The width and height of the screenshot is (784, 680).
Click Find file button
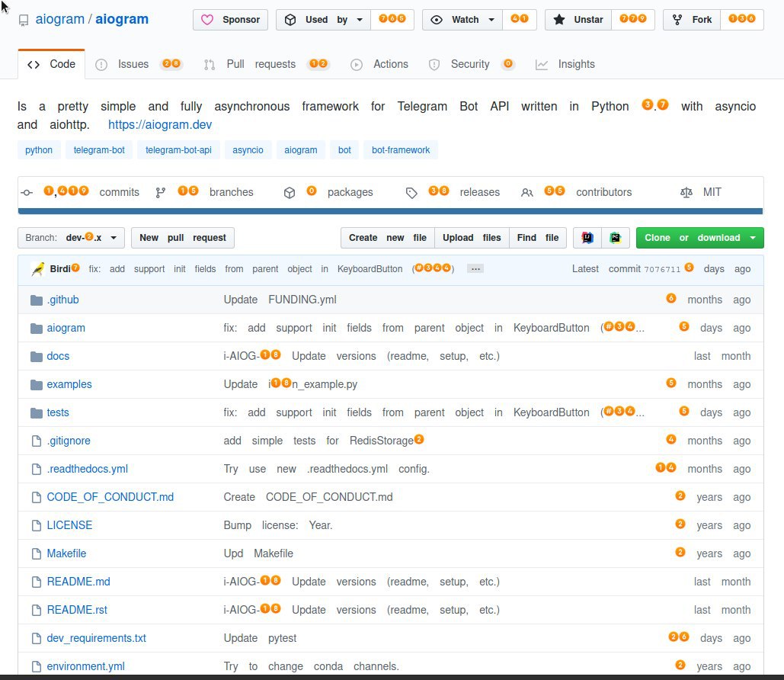coord(537,238)
